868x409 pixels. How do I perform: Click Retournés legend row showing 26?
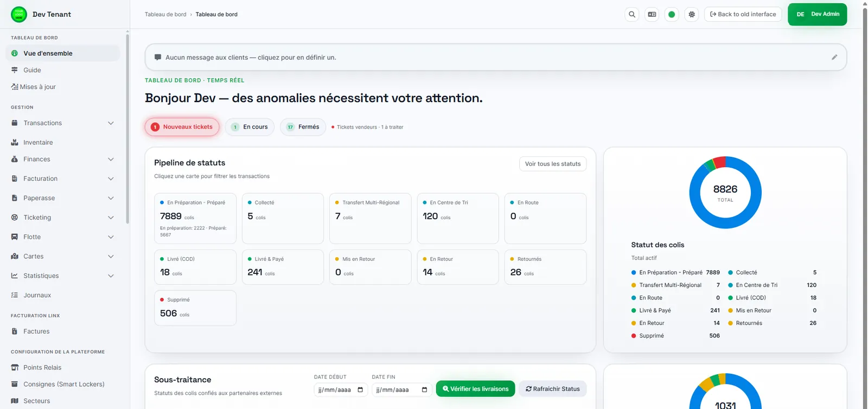point(772,323)
